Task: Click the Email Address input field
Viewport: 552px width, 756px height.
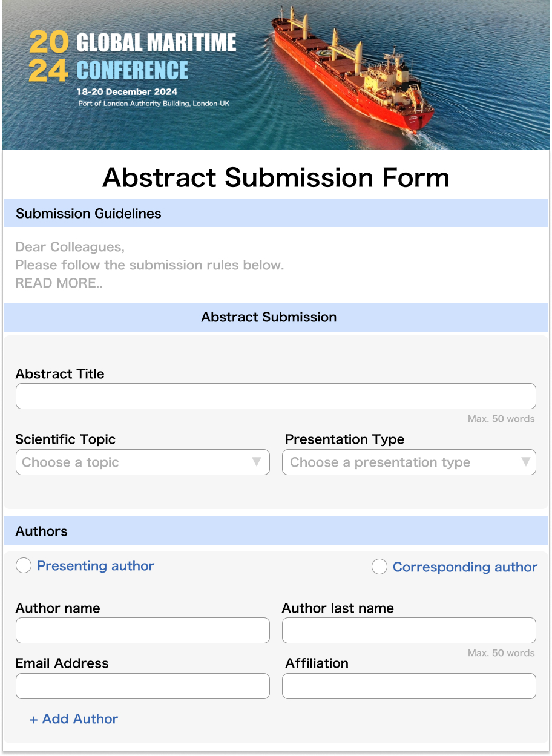Action: click(x=143, y=686)
